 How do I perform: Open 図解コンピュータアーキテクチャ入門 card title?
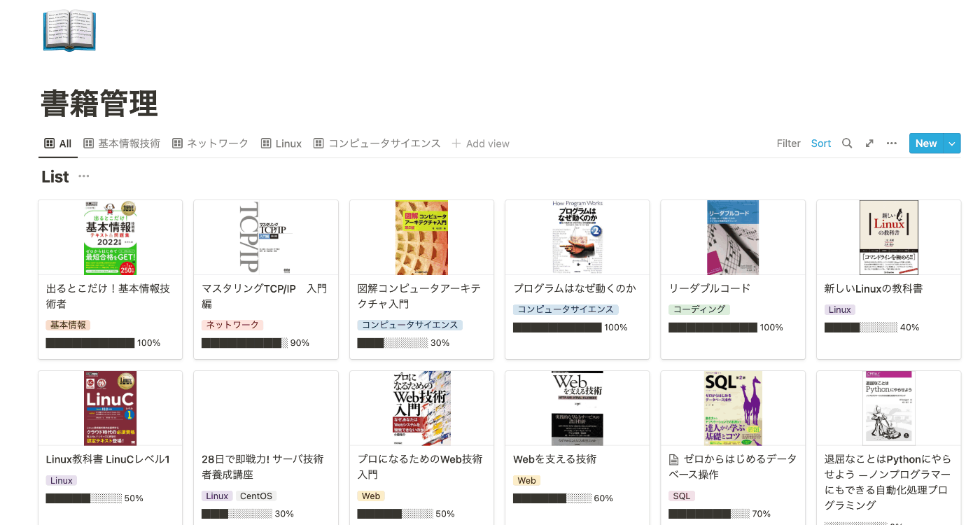pyautogui.click(x=419, y=296)
